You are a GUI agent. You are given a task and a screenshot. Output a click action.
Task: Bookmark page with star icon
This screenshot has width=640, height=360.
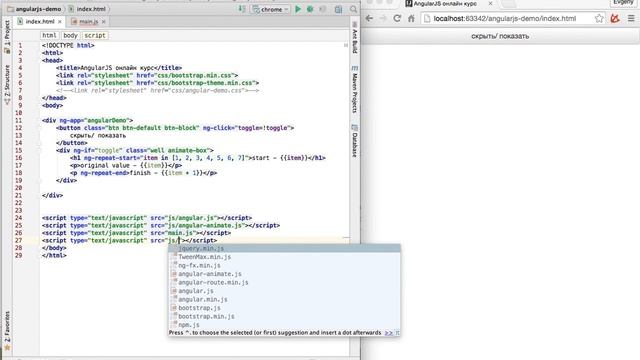coord(599,18)
